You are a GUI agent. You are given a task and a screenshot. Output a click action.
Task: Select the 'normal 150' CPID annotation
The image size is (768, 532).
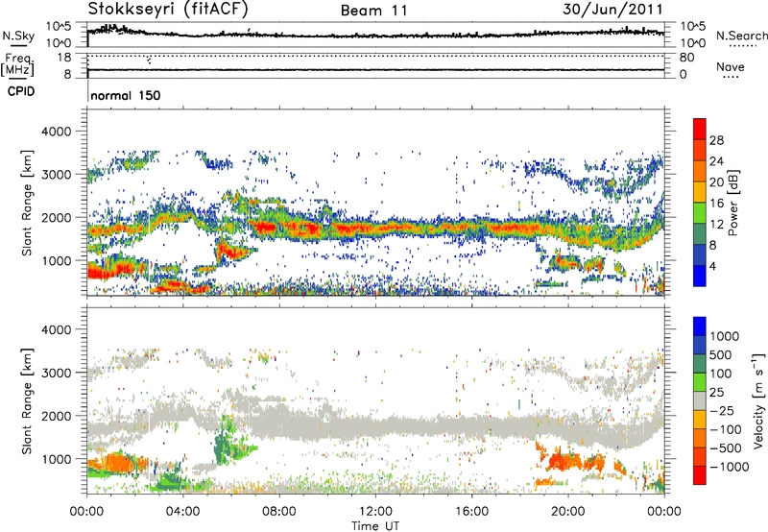[126, 95]
